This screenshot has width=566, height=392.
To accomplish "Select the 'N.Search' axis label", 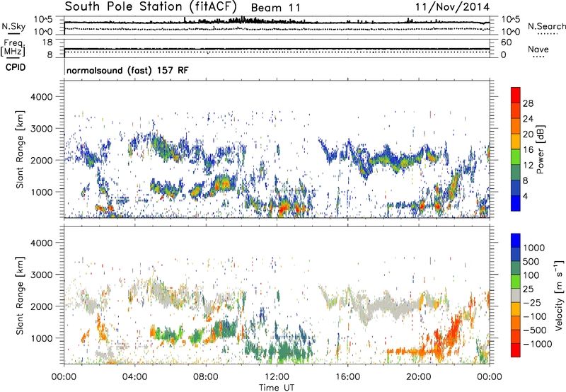I will click(546, 26).
